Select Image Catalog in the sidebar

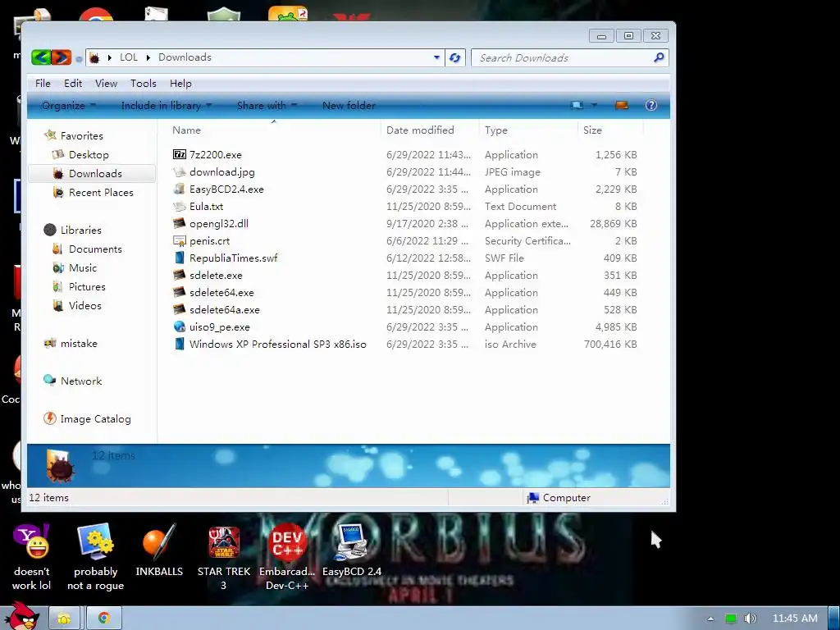(x=95, y=418)
